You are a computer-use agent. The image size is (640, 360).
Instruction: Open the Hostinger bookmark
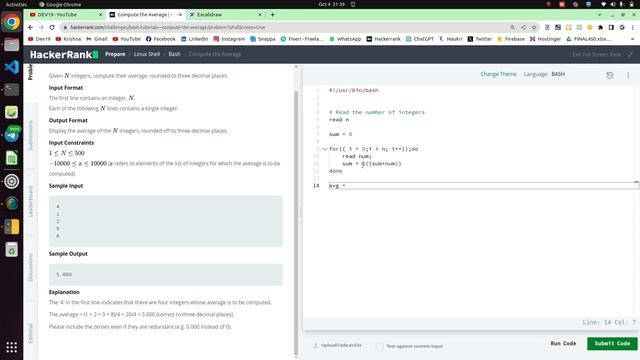pos(545,39)
